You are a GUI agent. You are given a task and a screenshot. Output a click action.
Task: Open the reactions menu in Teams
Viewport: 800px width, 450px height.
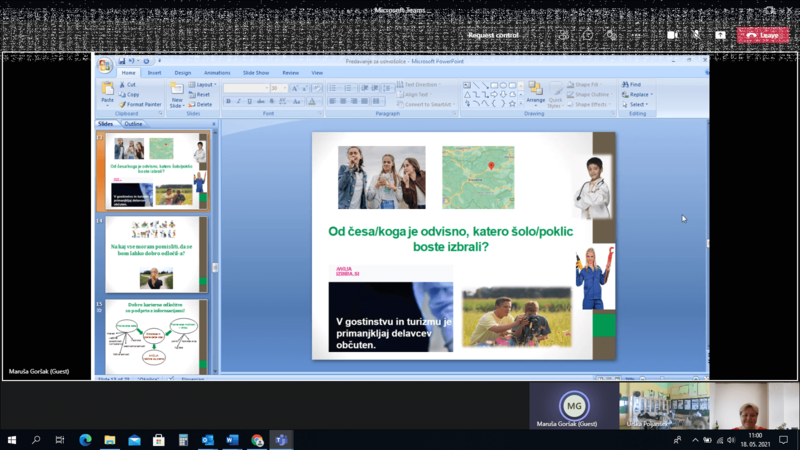(x=612, y=35)
